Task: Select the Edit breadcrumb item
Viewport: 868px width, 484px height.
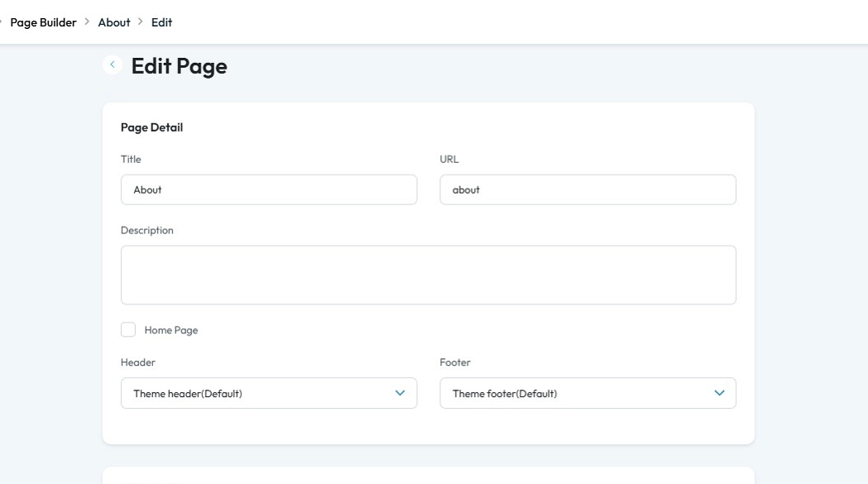Action: click(x=162, y=22)
